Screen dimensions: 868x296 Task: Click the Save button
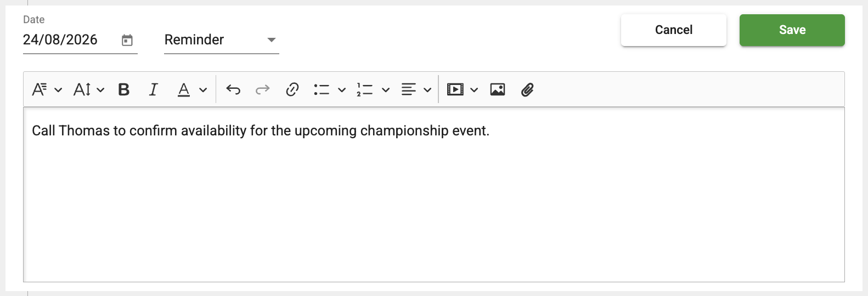pyautogui.click(x=792, y=30)
